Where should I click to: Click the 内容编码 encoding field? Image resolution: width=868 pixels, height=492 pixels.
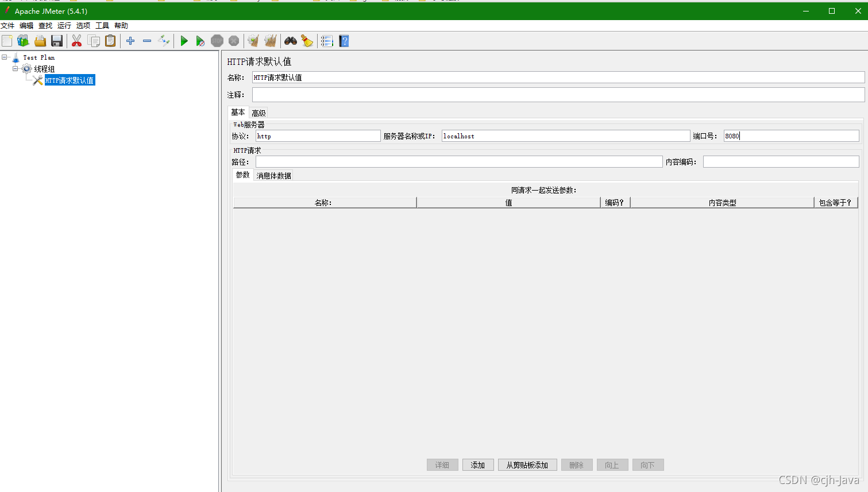tap(781, 162)
